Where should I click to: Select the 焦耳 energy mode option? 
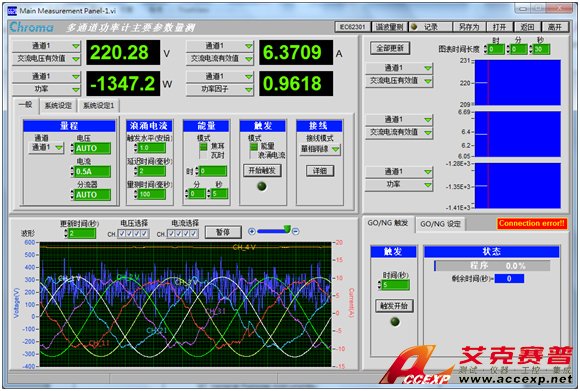[203, 146]
